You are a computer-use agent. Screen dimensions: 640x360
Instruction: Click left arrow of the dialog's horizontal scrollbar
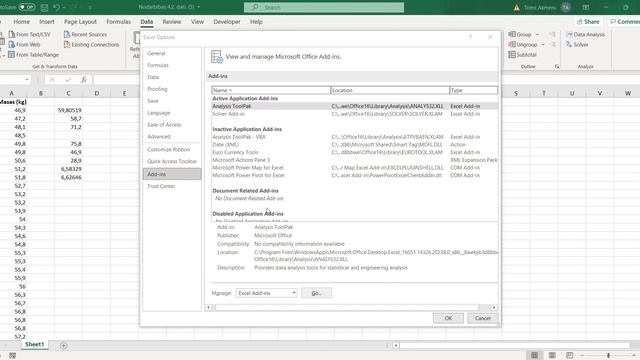209,307
